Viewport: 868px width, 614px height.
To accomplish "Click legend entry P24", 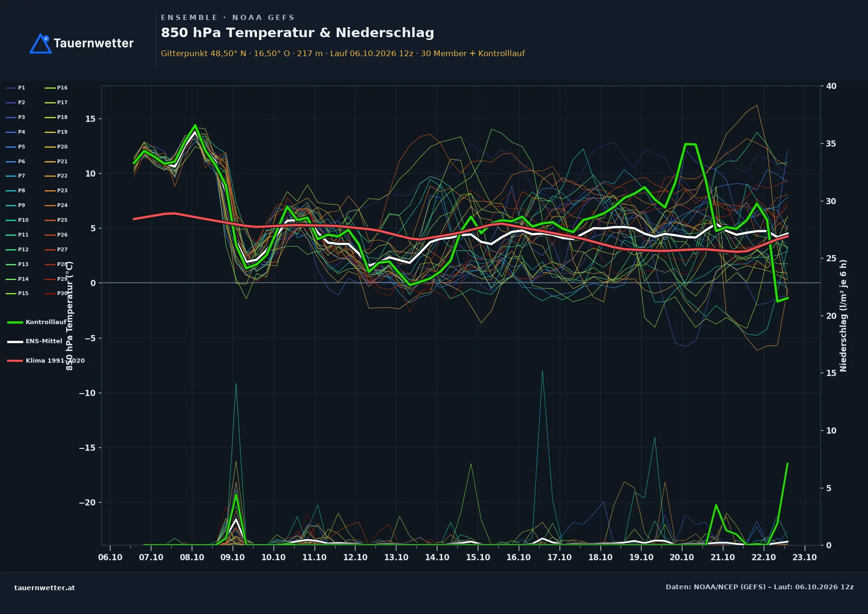I will (x=56, y=205).
